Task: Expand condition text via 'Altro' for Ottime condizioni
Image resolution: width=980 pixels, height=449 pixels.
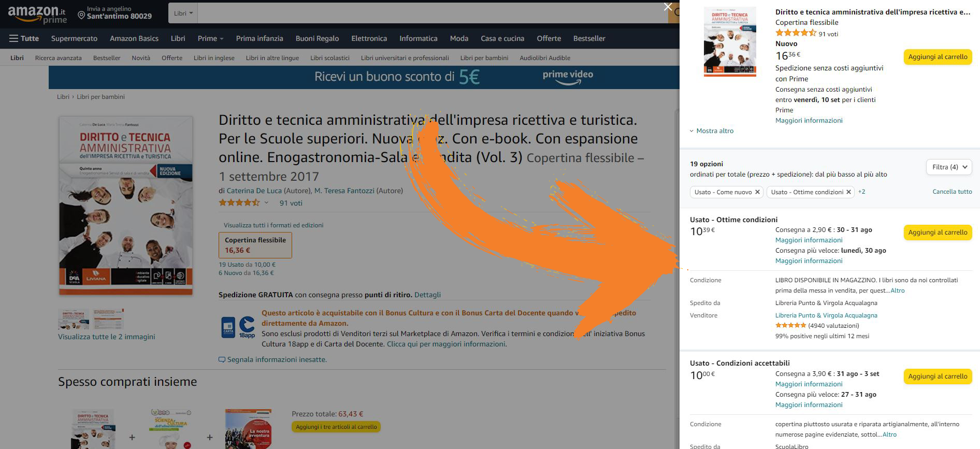Action: pyautogui.click(x=898, y=291)
